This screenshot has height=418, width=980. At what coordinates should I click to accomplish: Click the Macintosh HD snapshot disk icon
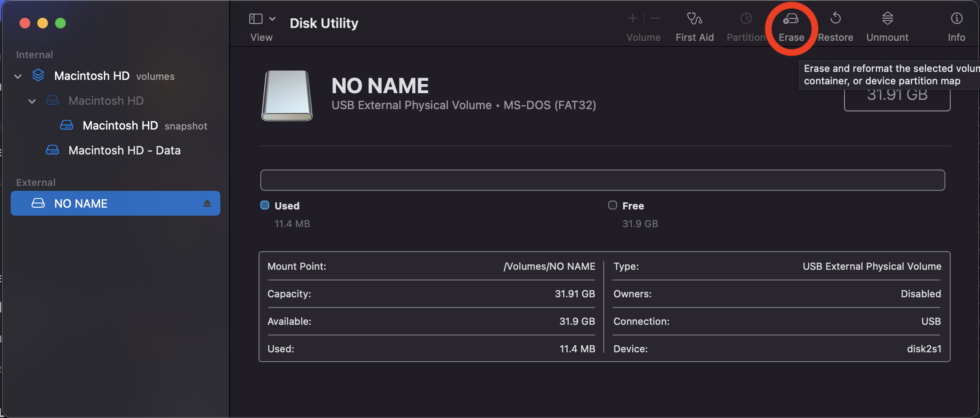[x=67, y=125]
